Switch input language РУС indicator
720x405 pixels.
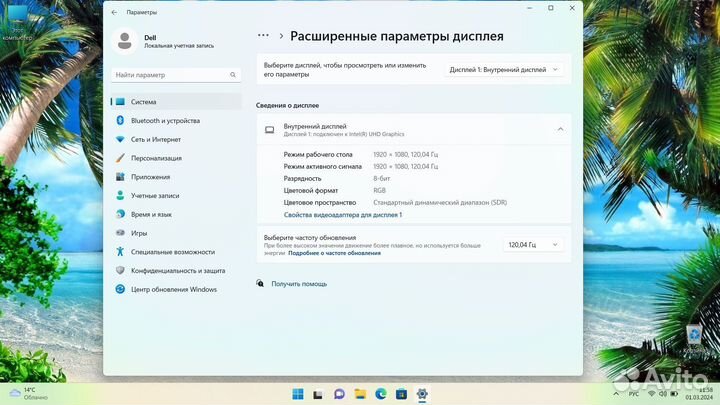coord(634,394)
